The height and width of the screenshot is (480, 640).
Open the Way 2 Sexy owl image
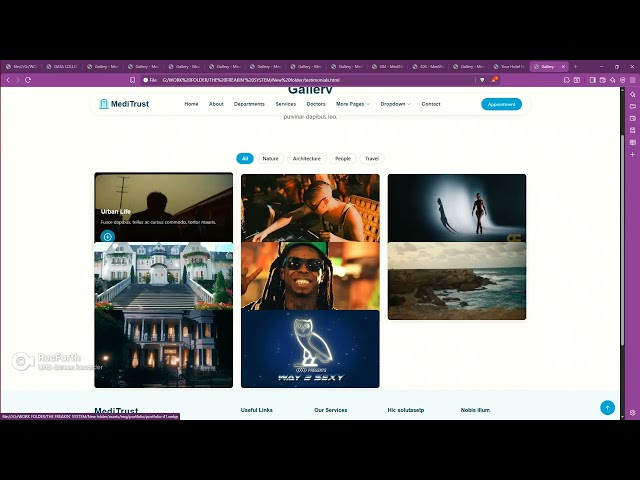(x=310, y=349)
